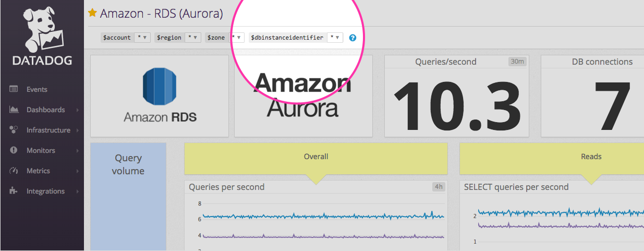
Task: Open the $account variable dropdown
Action: (x=142, y=38)
